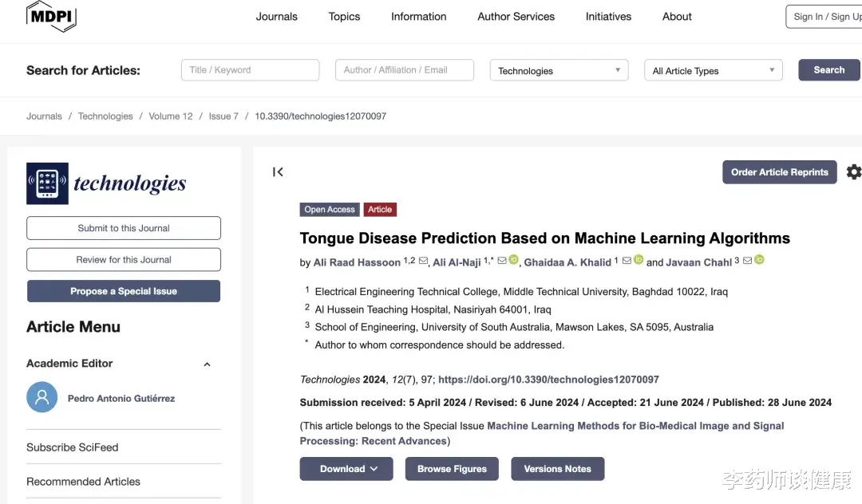Open the doi.org article link
Image resolution: width=862 pixels, height=504 pixels.
pos(548,380)
